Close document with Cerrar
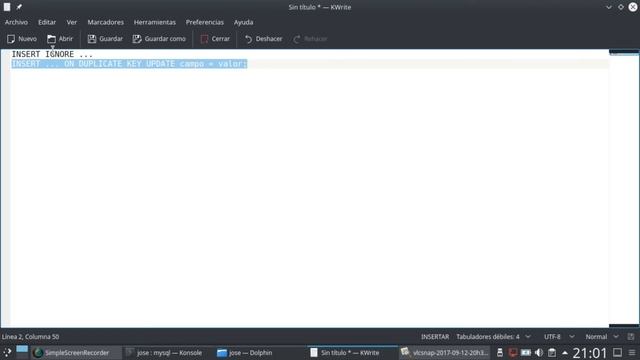This screenshot has height=360, width=640. click(x=215, y=39)
